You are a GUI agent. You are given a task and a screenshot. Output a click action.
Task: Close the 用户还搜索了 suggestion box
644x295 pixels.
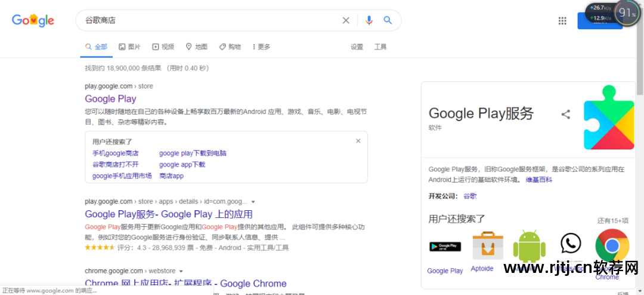(x=358, y=141)
